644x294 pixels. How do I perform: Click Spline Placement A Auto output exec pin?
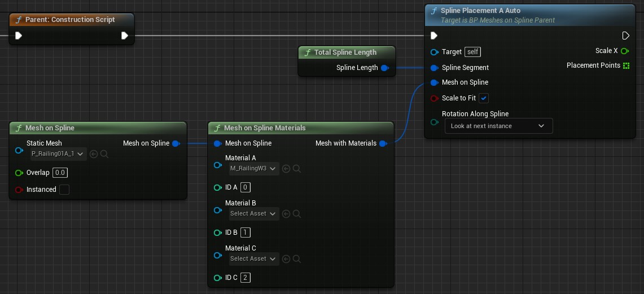pos(625,36)
